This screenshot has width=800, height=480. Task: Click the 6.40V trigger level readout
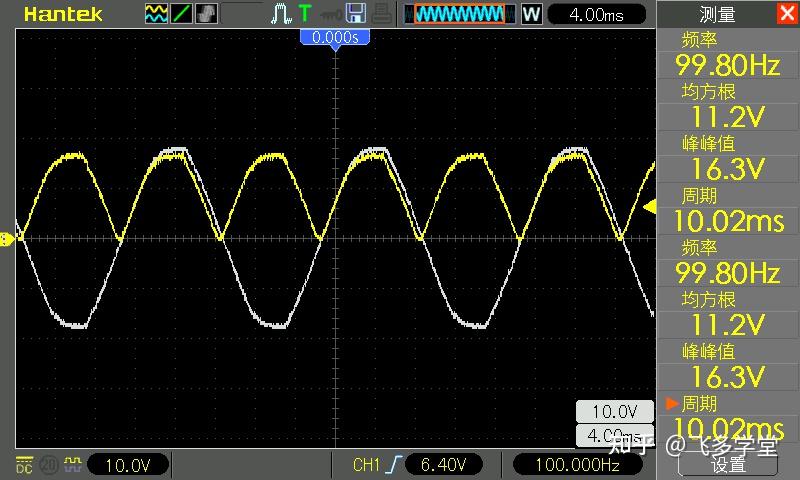(443, 465)
